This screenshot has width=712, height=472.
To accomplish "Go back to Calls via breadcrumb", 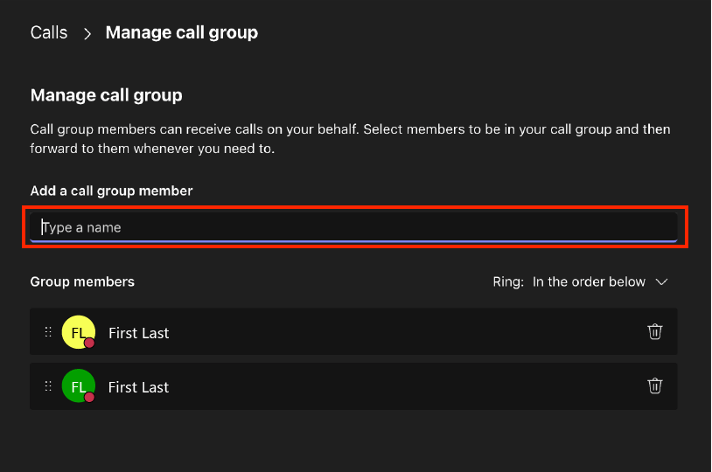I will 49,33.
